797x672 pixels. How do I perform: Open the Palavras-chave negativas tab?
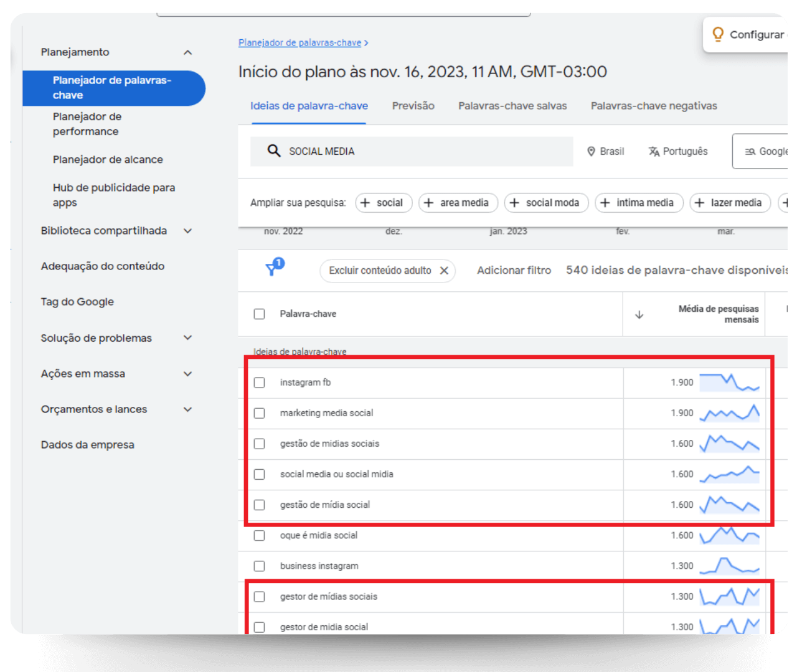tap(653, 106)
